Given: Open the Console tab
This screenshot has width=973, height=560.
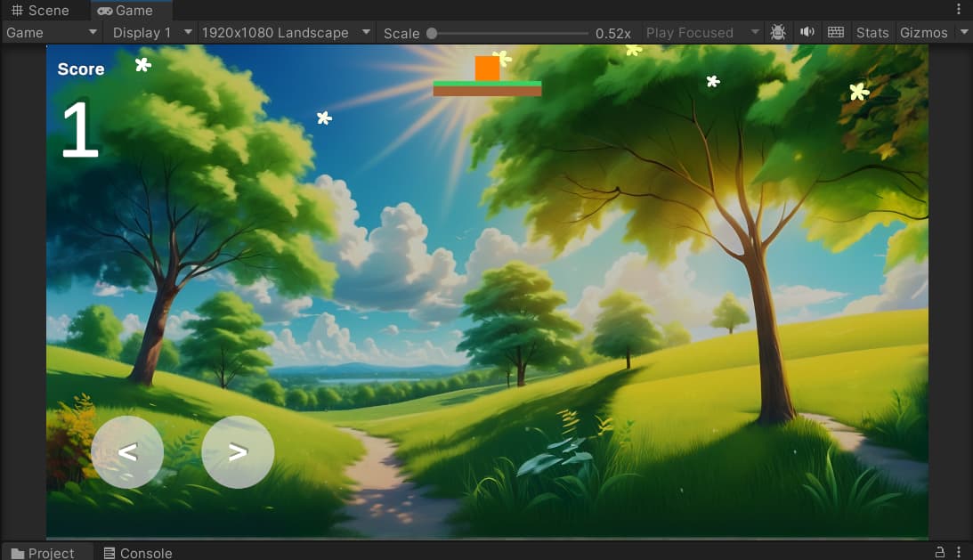Looking at the screenshot, I should pos(145,553).
